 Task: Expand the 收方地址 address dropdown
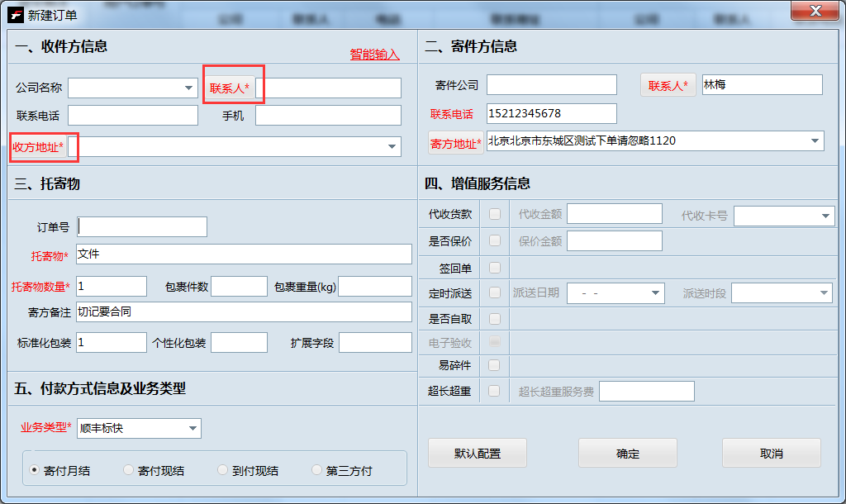pos(392,145)
